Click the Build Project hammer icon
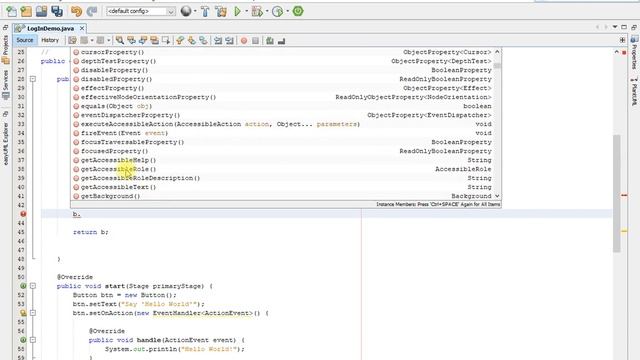 click(205, 11)
